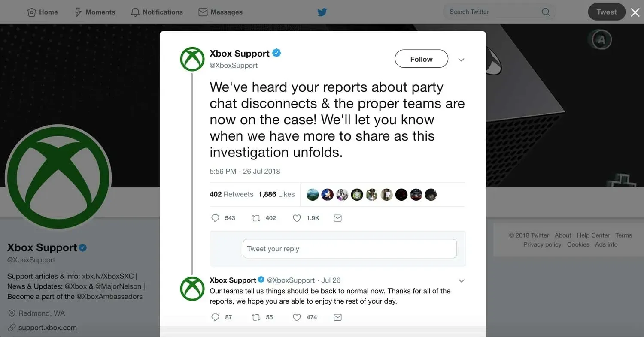Open the 402 Retweets list
The height and width of the screenshot is (337, 644).
pos(231,194)
